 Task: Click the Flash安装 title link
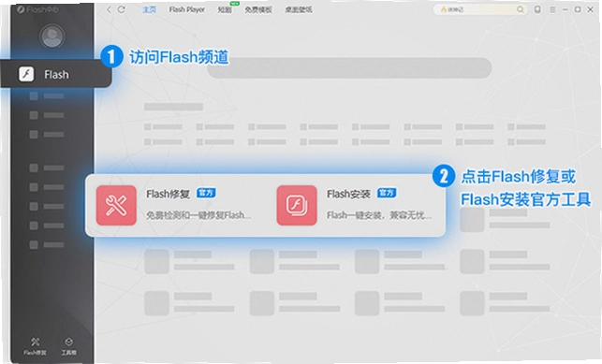click(x=348, y=194)
